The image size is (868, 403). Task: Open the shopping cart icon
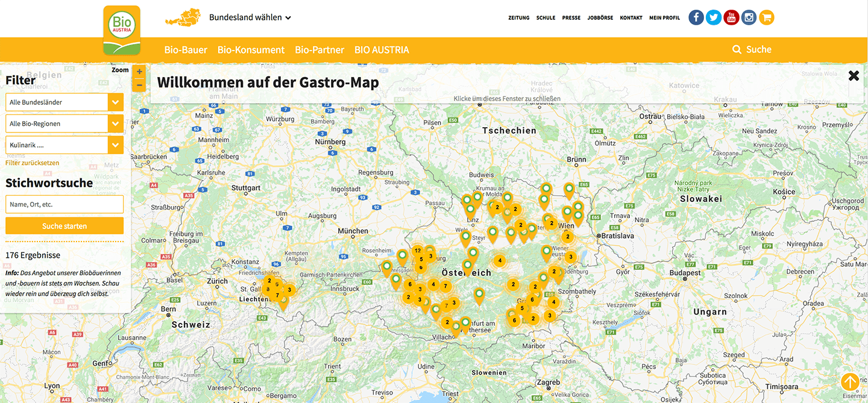coord(766,17)
